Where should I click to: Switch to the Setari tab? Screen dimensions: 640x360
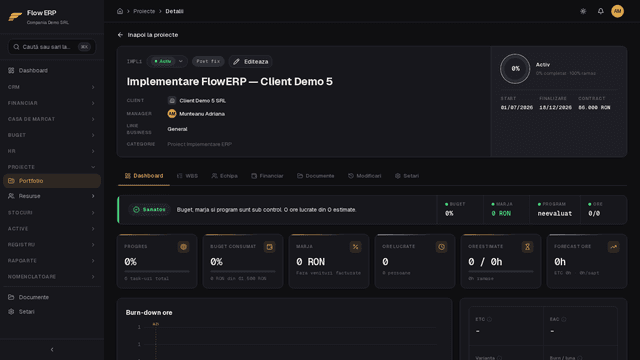pos(407,176)
